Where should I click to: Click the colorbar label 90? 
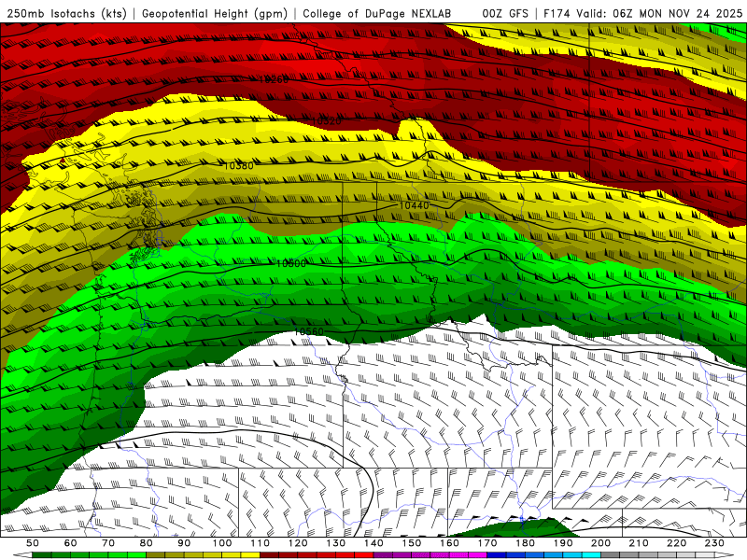coord(184,543)
